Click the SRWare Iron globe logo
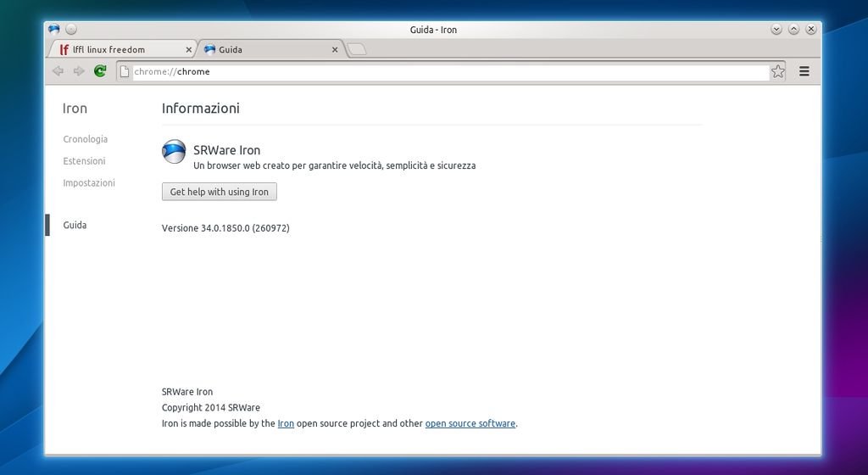 click(x=174, y=151)
